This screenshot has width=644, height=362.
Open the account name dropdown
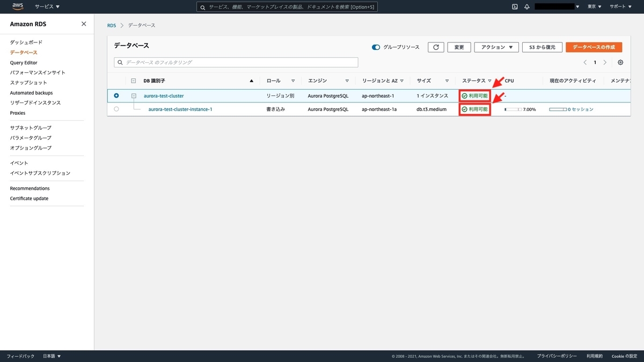point(558,6)
